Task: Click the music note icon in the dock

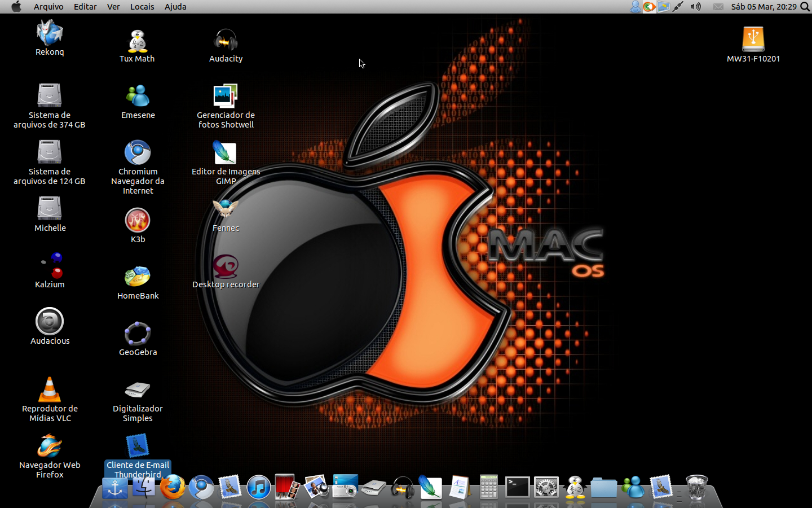Action: click(259, 488)
